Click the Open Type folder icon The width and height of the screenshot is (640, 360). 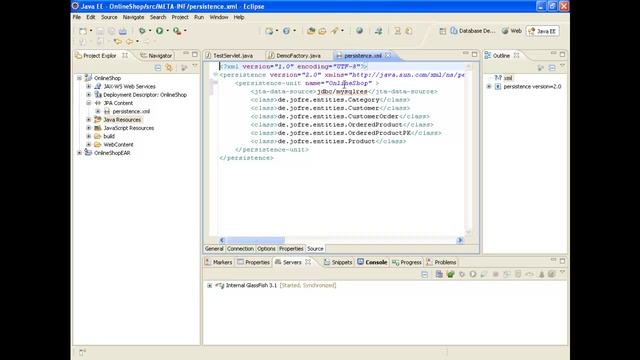point(311,31)
